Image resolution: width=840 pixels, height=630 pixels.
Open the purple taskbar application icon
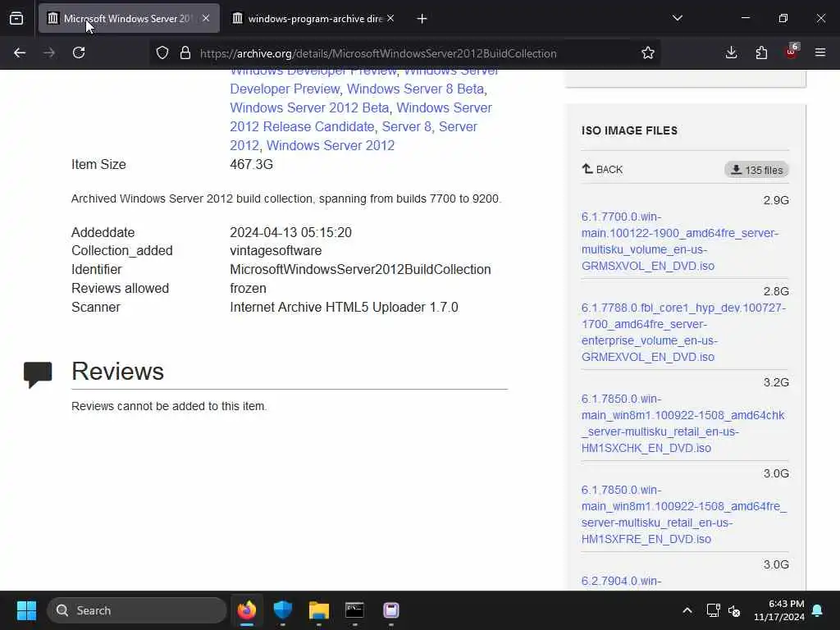pyautogui.click(x=391, y=610)
